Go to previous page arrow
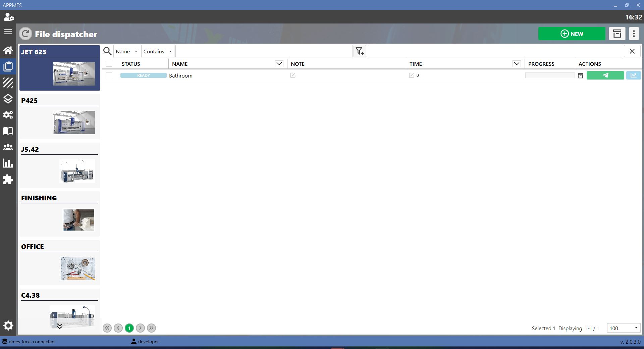Image resolution: width=644 pixels, height=349 pixels. [x=118, y=328]
